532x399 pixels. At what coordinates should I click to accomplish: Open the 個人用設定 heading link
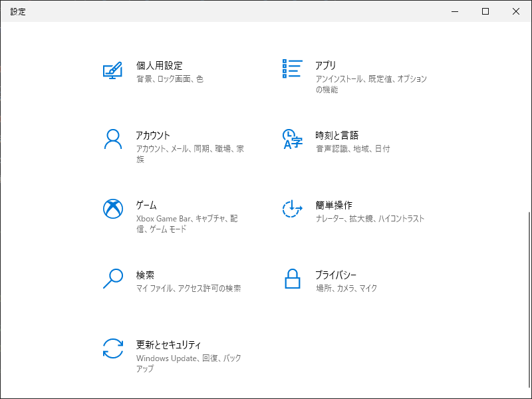pos(159,65)
